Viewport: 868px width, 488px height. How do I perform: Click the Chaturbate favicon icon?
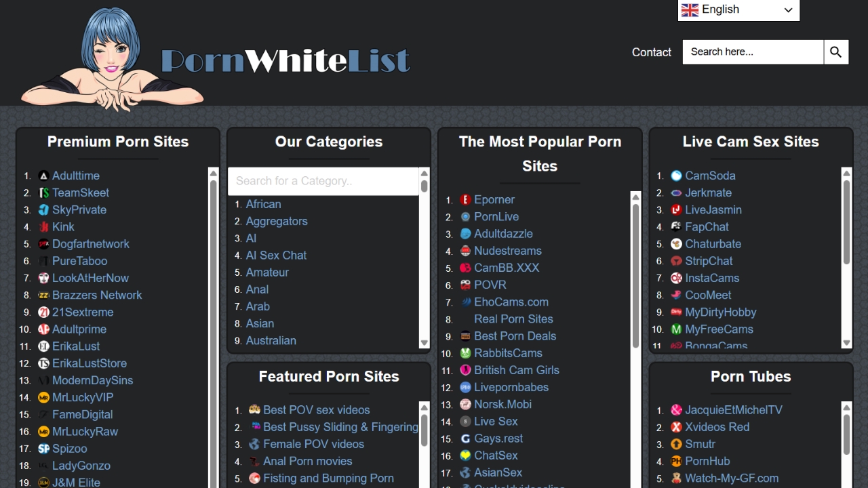coord(676,244)
